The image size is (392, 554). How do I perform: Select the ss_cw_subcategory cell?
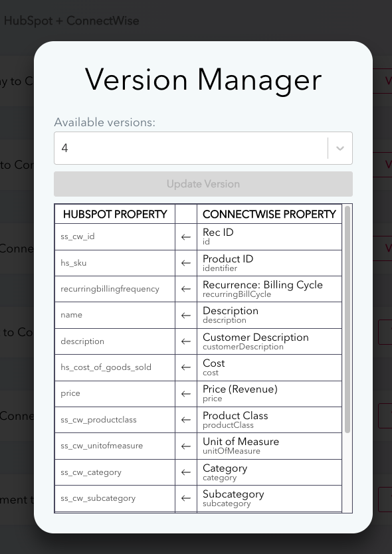115,498
